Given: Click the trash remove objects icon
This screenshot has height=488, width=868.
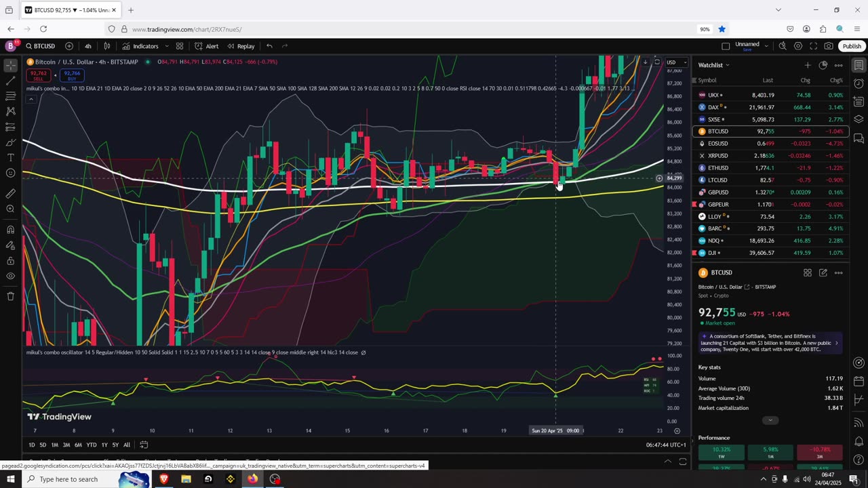Looking at the screenshot, I should [x=10, y=296].
